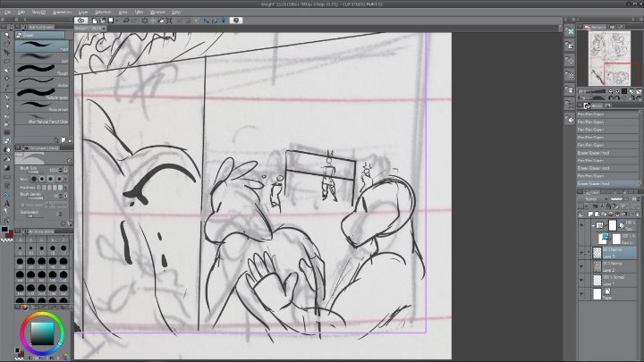Choose the Rough eraser sub tool
644x362 pixels.
click(42, 70)
